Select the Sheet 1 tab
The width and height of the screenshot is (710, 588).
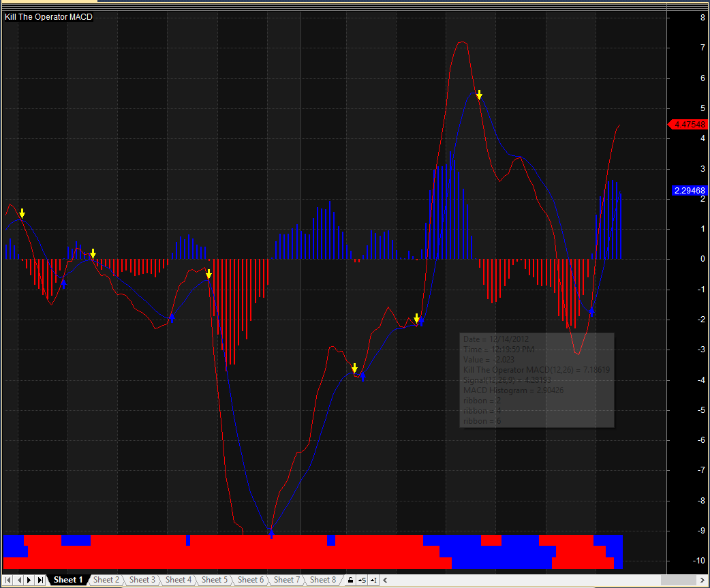point(68,580)
